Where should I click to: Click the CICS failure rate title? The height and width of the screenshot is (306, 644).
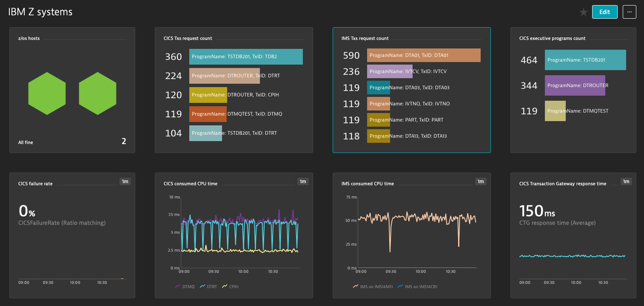tap(35, 184)
